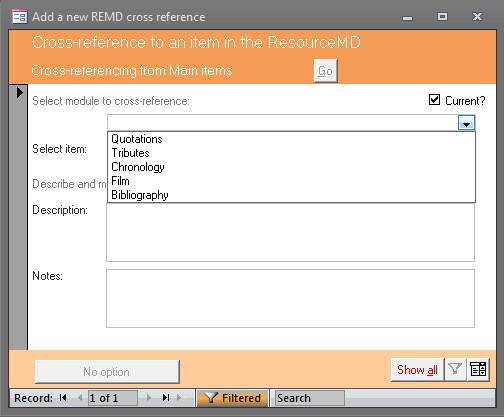Go to the first record
This screenshot has height=417, width=504.
click(63, 398)
